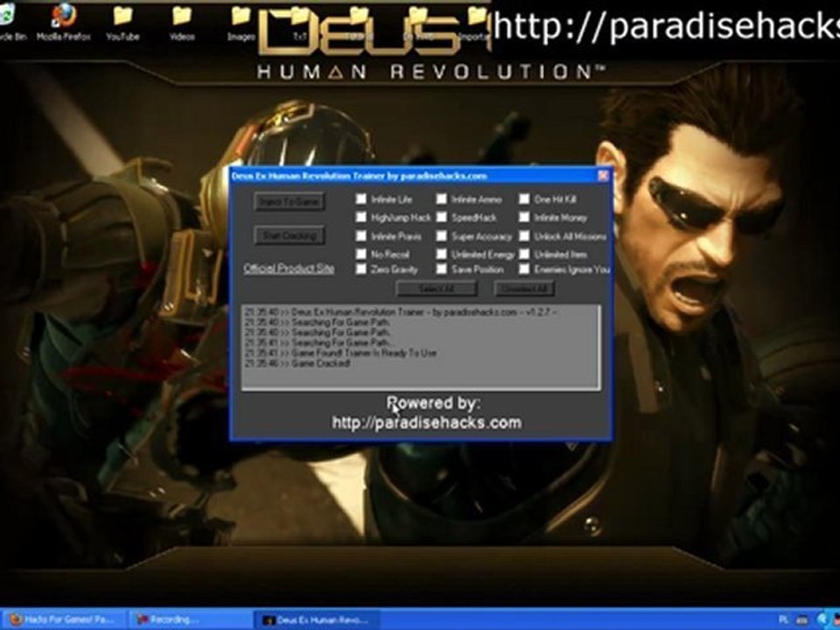Close the trainer window
This screenshot has height=630, width=840.
603,176
